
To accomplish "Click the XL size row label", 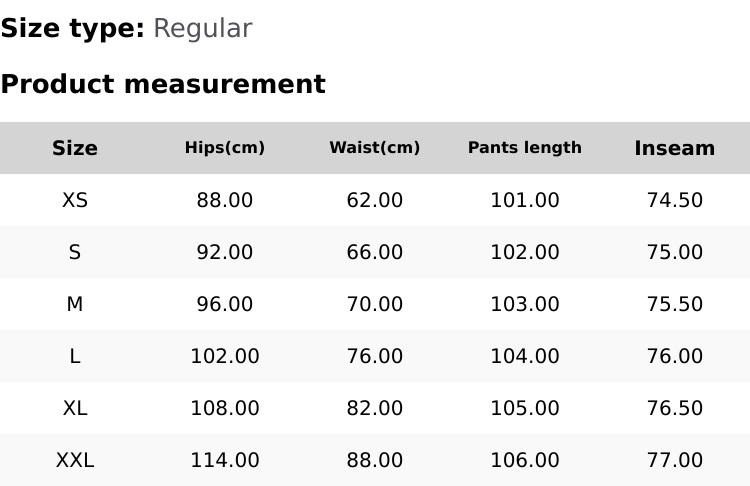I will pos(75,408).
